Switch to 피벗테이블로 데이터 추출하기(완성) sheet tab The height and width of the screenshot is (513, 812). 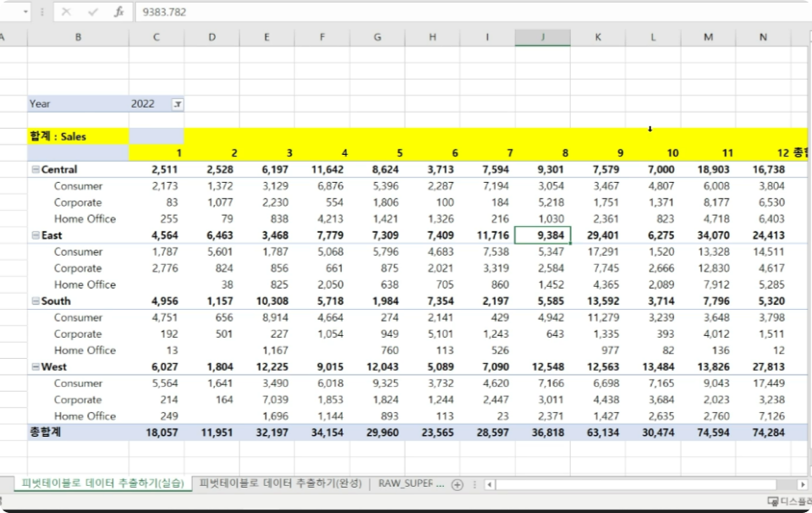[280, 483]
